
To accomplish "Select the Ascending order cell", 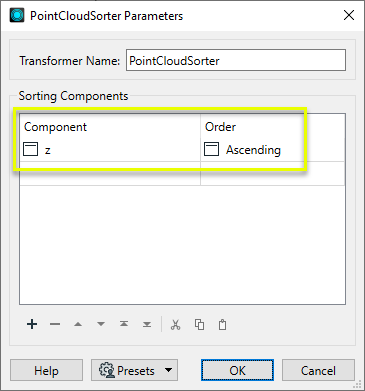I will click(x=272, y=150).
